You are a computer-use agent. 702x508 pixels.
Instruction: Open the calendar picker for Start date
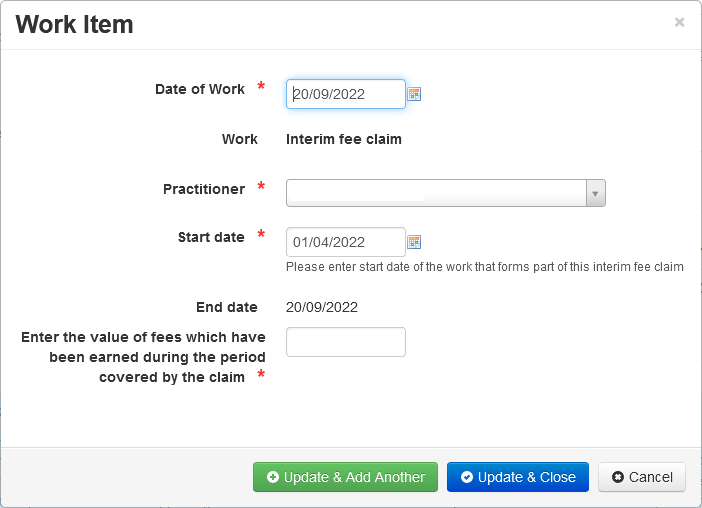[x=414, y=242]
